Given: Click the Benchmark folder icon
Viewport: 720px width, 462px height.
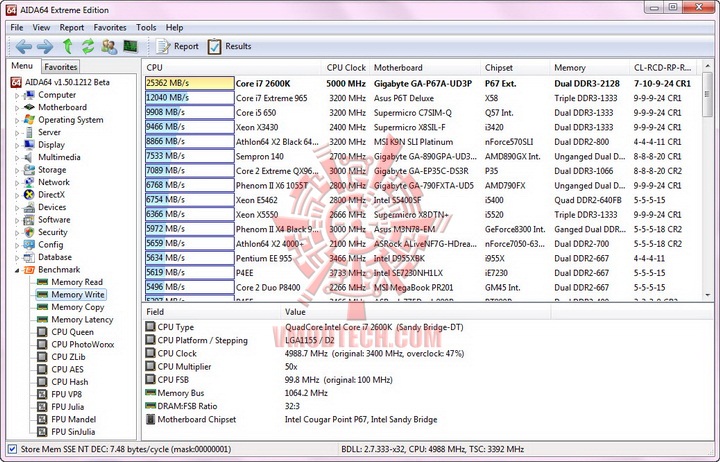Looking at the screenshot, I should point(29,270).
